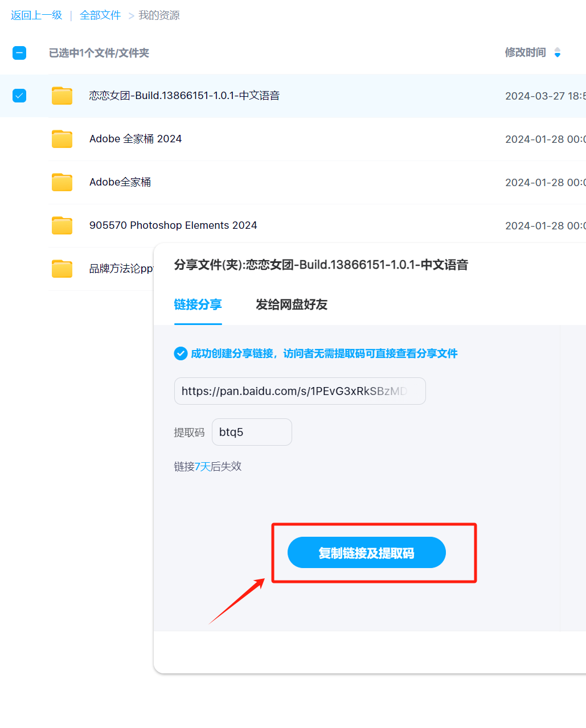Click the 修改时间 column header

(x=525, y=52)
